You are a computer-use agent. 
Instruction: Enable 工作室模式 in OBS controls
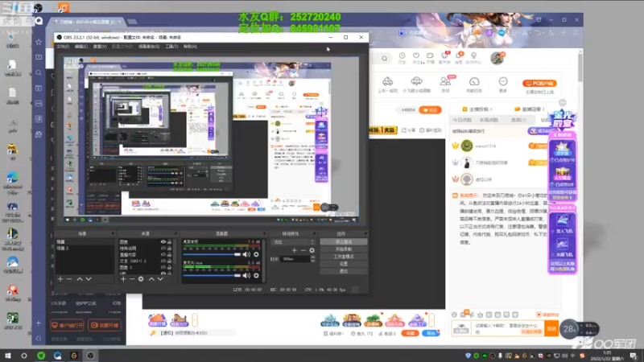[344, 257]
